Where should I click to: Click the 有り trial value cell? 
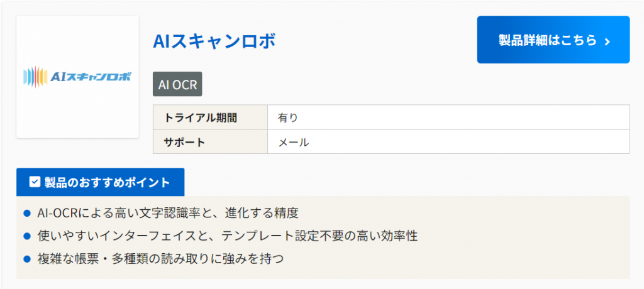pos(448,117)
